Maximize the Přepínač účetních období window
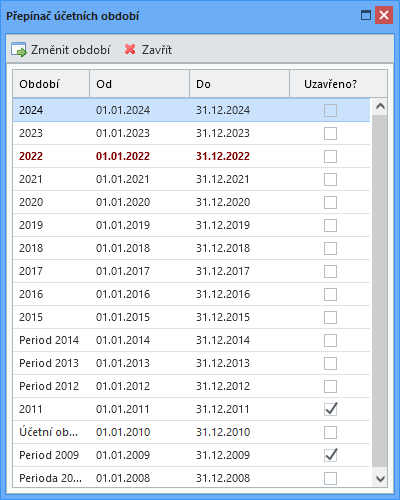400x500 pixels. coord(366,15)
